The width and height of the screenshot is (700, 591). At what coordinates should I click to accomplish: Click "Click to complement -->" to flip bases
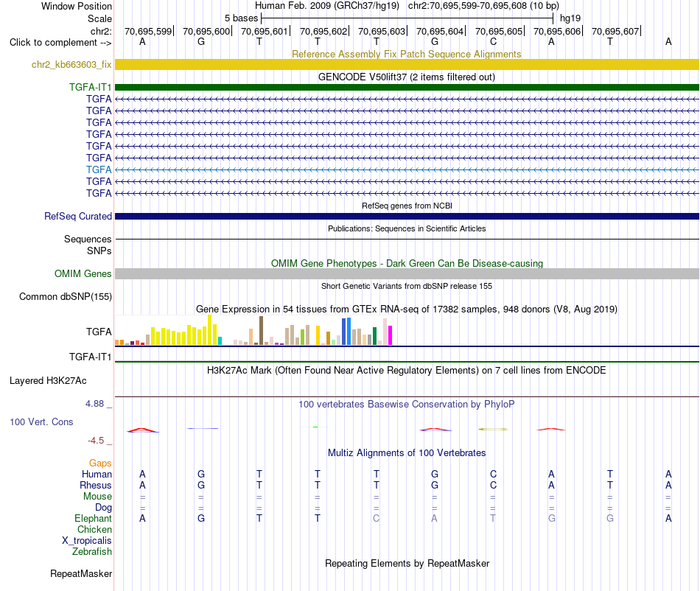tap(60, 43)
